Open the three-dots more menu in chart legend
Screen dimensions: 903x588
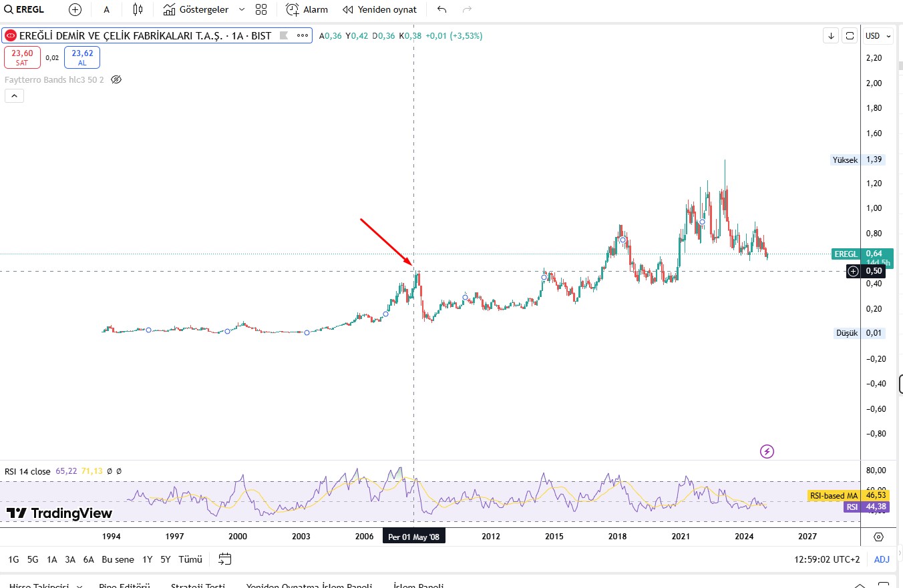tap(303, 35)
